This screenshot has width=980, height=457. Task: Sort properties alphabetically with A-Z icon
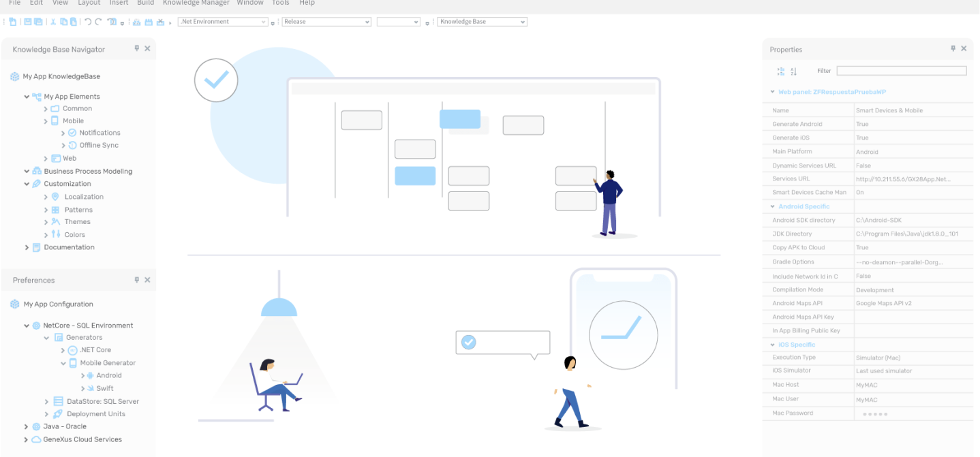point(793,72)
